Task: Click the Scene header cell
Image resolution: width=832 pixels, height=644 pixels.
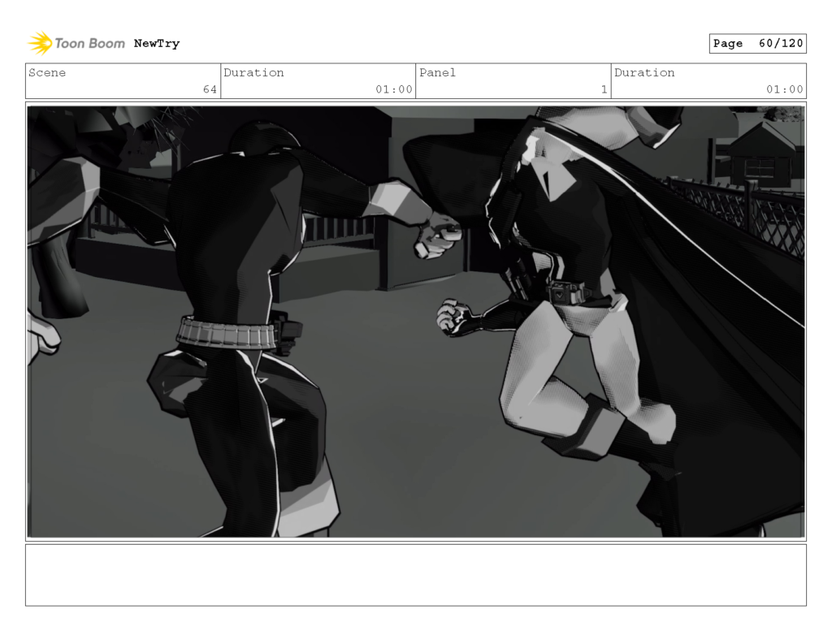Action: point(48,73)
